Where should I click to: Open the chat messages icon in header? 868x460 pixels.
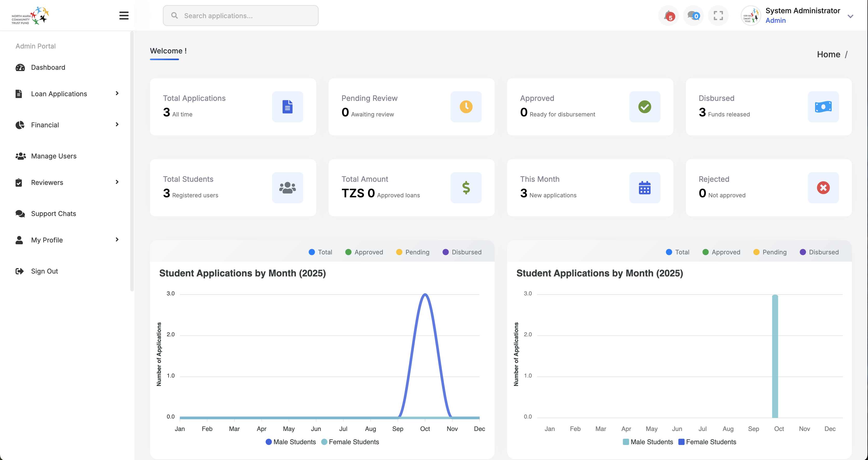[x=693, y=16]
